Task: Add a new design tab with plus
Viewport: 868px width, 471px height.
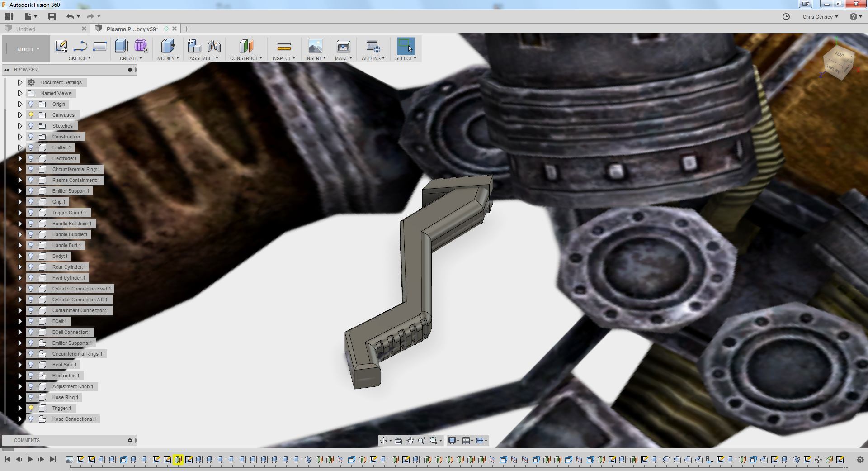Action: tap(187, 29)
